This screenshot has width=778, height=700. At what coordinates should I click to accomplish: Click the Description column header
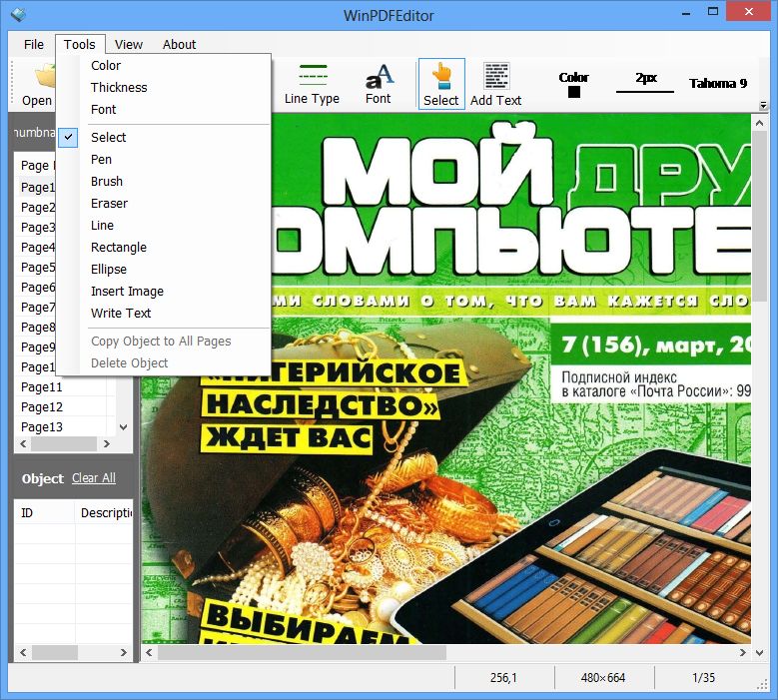point(104,512)
